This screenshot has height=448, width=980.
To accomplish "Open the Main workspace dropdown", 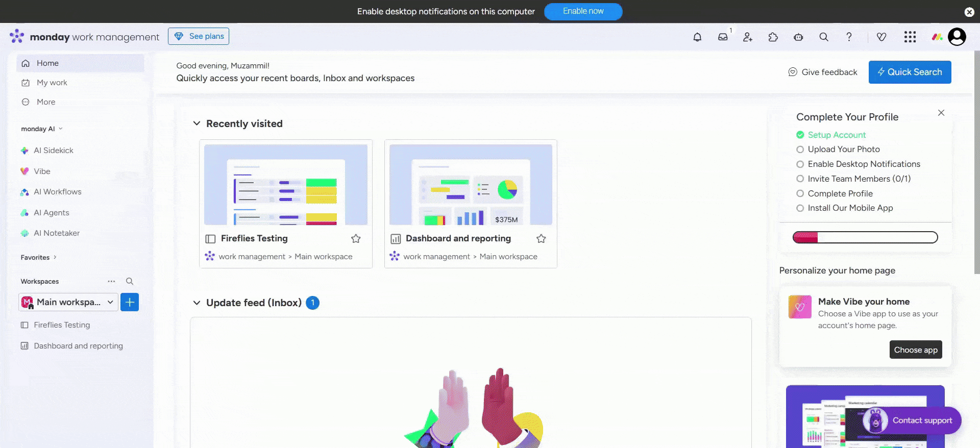I will (x=68, y=302).
